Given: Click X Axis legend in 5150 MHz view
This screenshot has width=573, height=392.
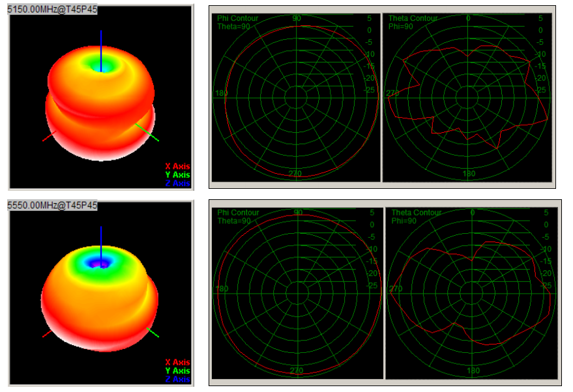Looking at the screenshot, I should 177,166.
